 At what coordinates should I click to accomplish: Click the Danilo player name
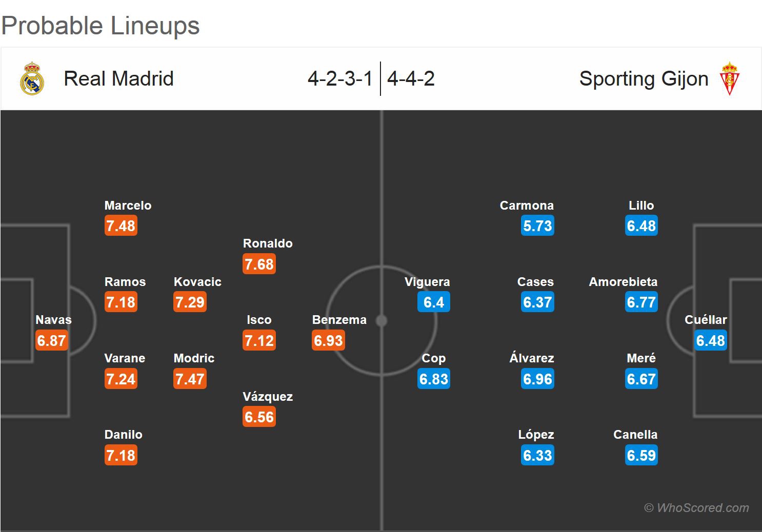[124, 435]
